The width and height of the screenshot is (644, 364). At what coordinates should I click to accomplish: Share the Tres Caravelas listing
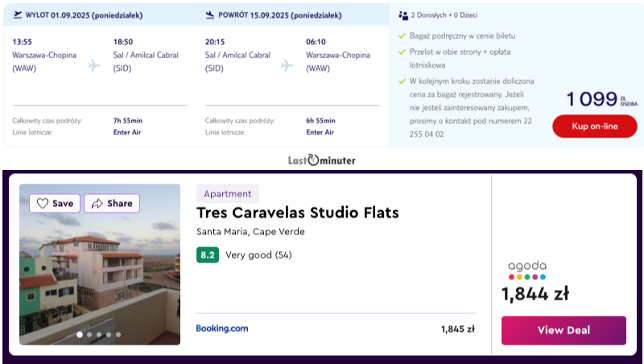point(112,204)
